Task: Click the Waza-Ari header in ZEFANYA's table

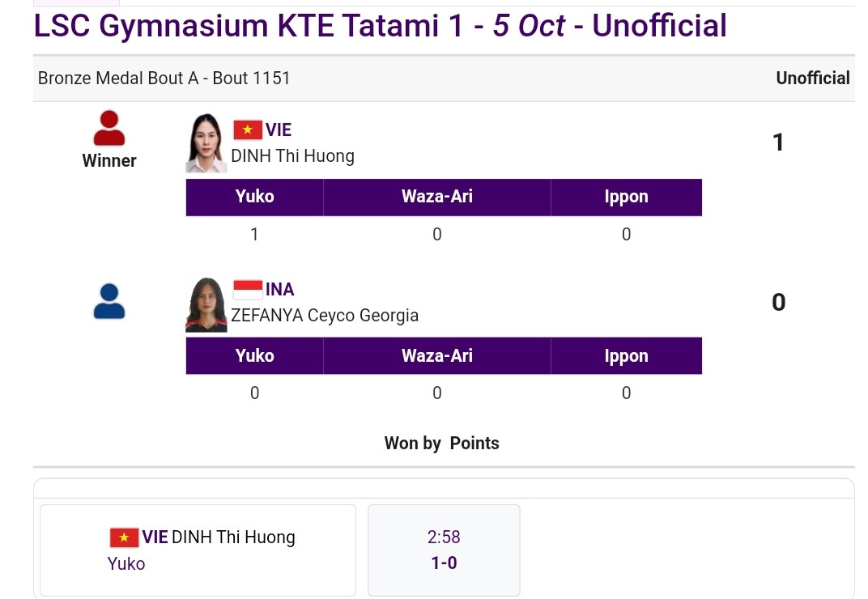Action: pyautogui.click(x=436, y=356)
